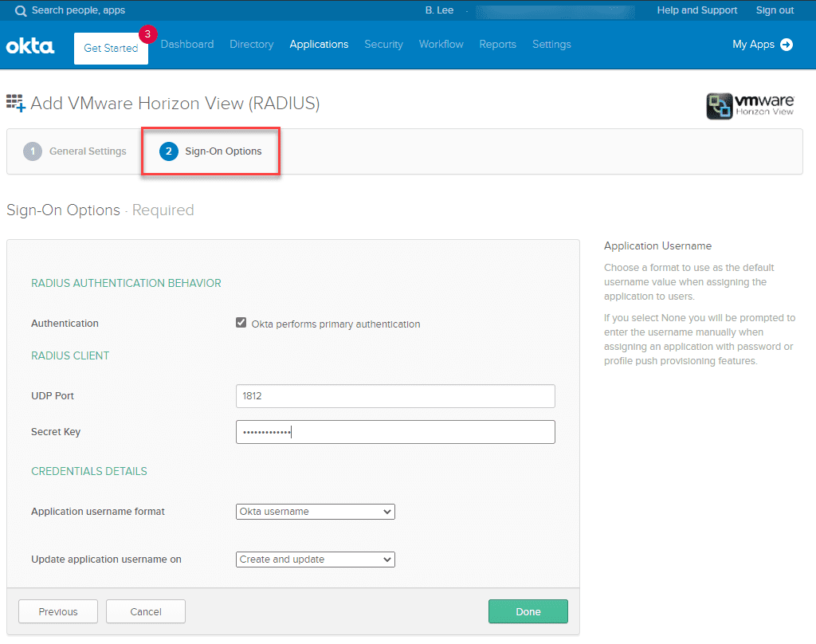Toggle Okta performs primary authentication checkbox
Screen dimensions: 816x644
[x=241, y=323]
